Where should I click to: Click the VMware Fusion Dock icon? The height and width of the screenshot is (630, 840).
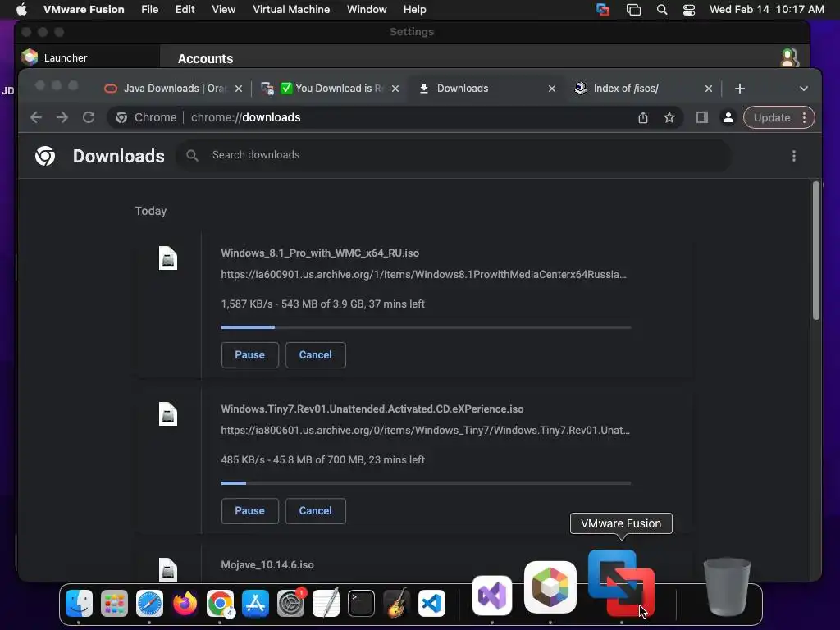click(622, 583)
